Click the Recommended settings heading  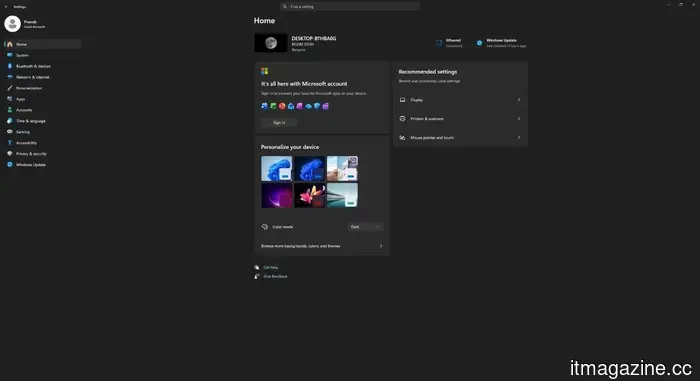428,71
